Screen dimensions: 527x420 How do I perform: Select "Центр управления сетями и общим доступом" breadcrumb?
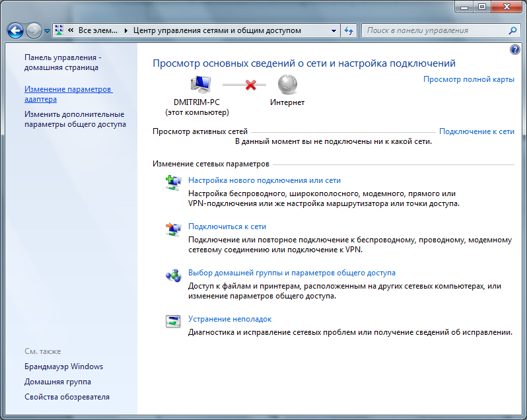pos(217,30)
